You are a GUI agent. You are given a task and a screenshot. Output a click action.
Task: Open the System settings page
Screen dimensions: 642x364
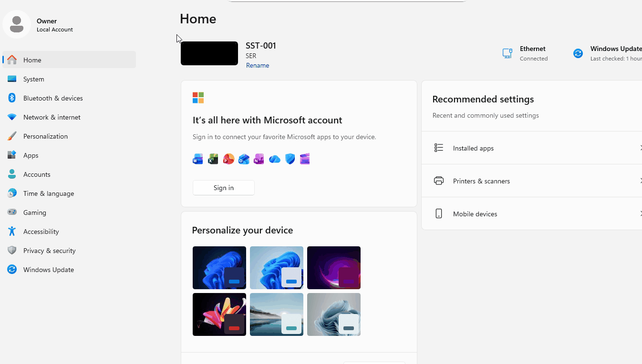pos(34,79)
